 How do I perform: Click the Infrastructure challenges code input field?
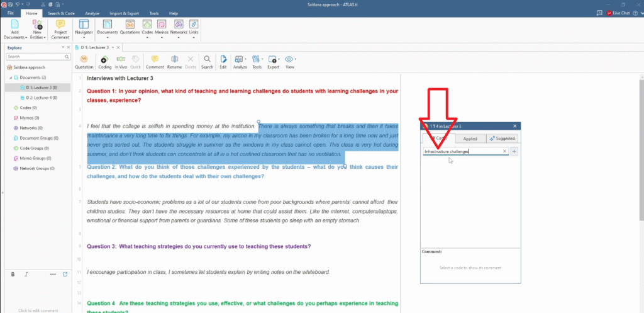[x=463, y=151]
